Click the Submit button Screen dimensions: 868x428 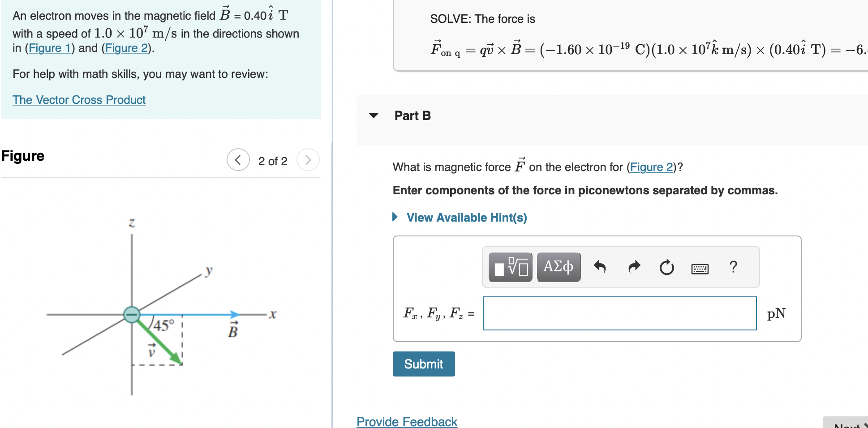click(423, 364)
